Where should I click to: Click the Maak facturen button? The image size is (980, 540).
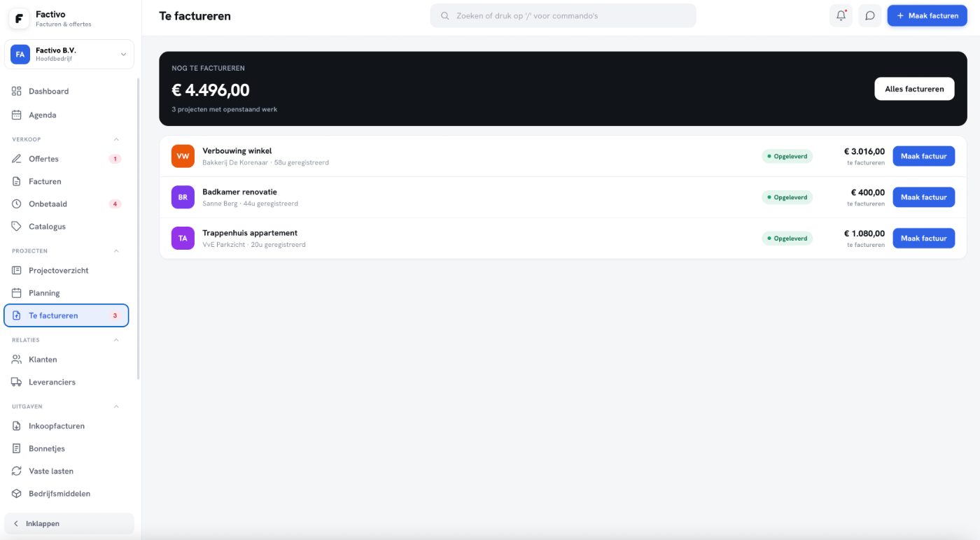(927, 15)
